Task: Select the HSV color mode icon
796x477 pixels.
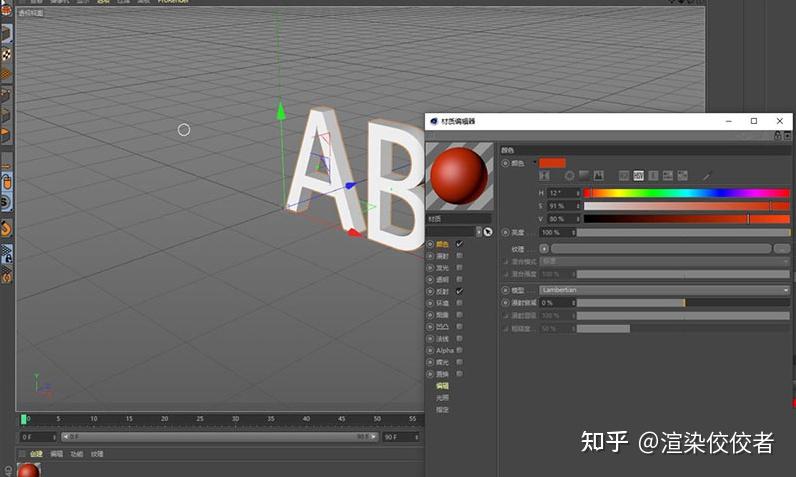Action: [x=639, y=176]
